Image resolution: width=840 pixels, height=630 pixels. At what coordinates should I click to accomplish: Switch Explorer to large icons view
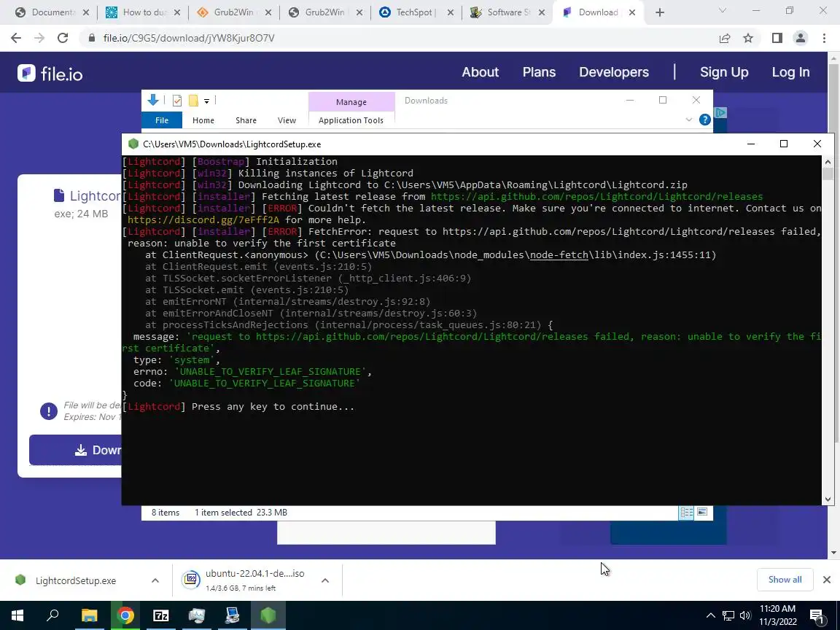[x=702, y=512]
